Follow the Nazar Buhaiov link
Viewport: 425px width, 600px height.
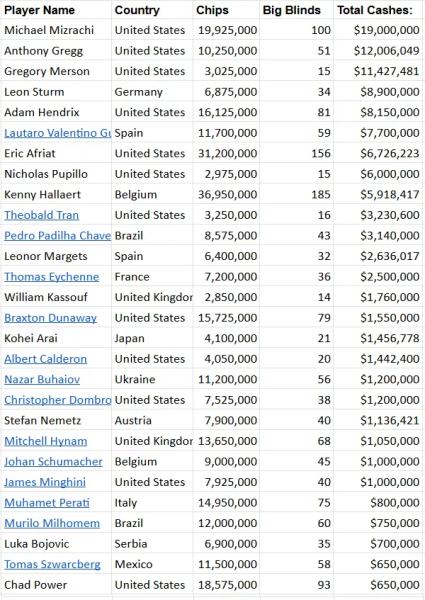(42, 379)
